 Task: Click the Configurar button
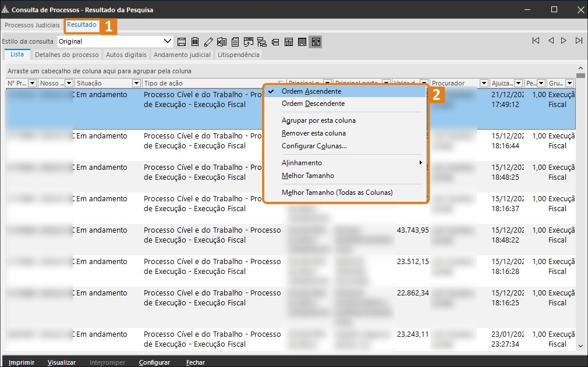coord(154,362)
